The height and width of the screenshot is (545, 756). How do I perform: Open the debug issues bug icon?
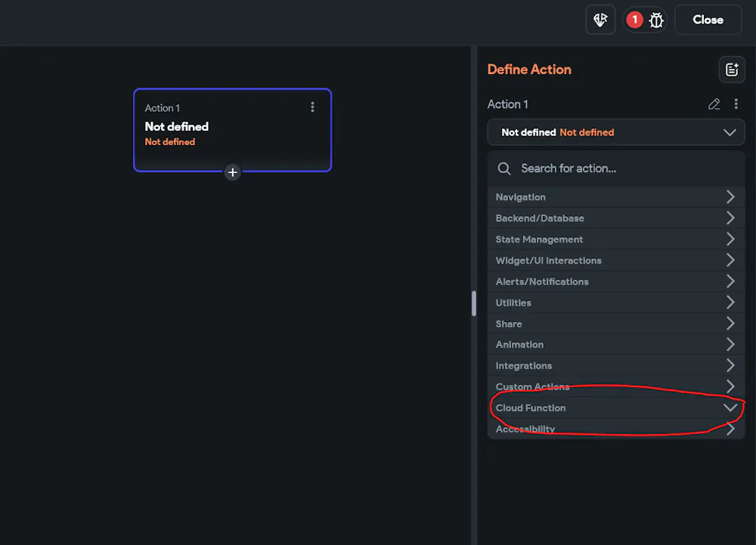656,20
